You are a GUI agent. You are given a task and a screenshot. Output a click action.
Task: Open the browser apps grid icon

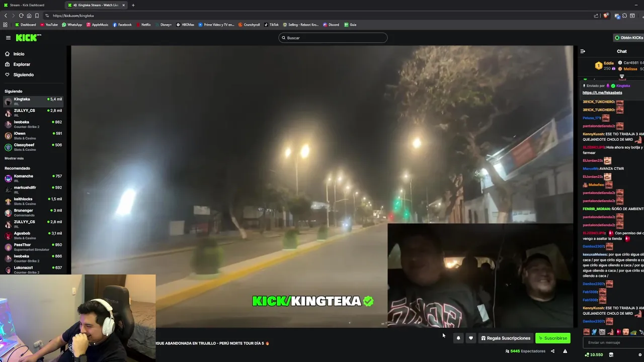click(x=6, y=25)
